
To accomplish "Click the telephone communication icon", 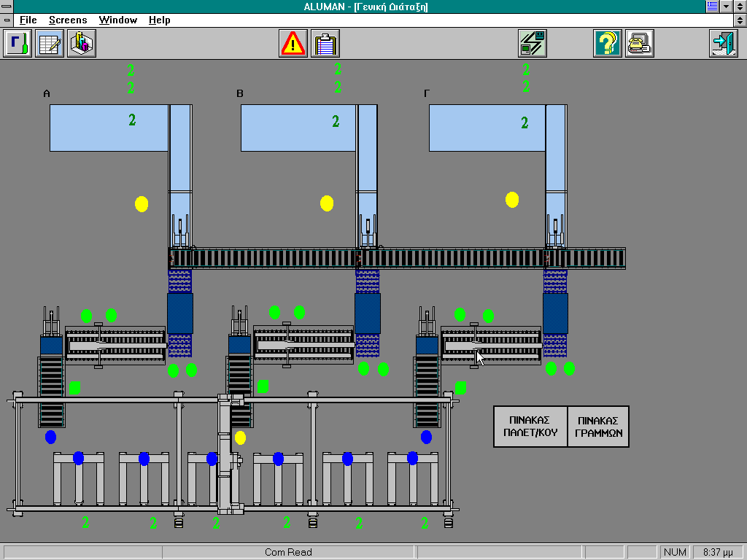I will click(x=639, y=44).
